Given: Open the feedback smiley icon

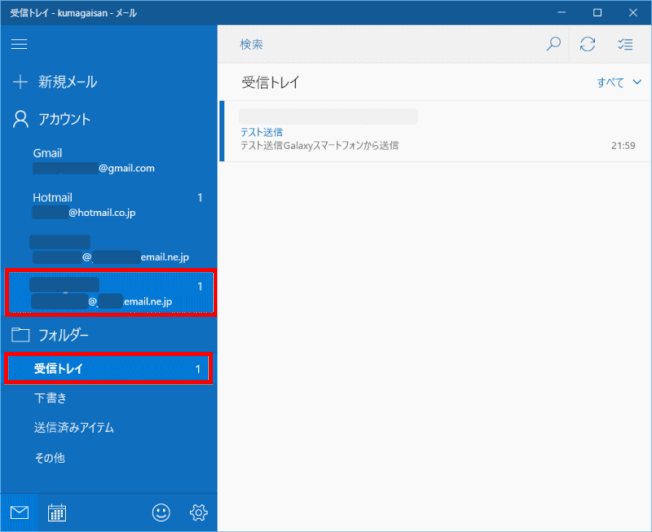Looking at the screenshot, I should click(x=161, y=512).
